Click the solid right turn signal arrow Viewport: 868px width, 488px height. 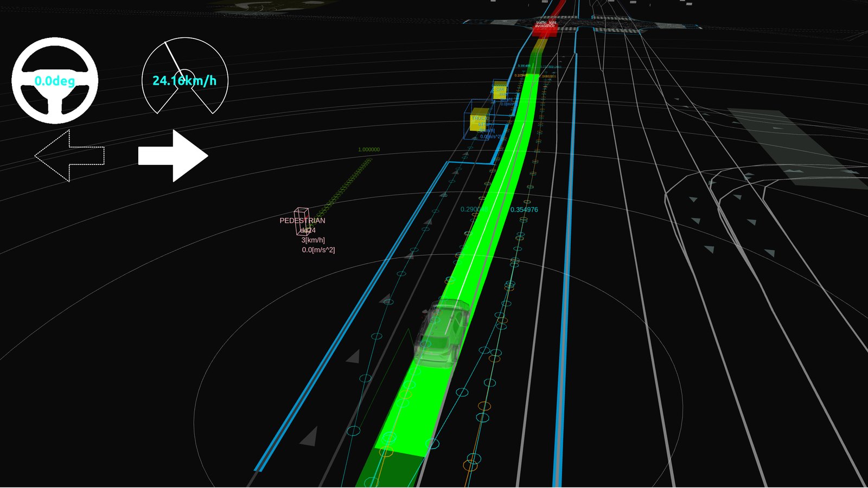click(x=173, y=156)
